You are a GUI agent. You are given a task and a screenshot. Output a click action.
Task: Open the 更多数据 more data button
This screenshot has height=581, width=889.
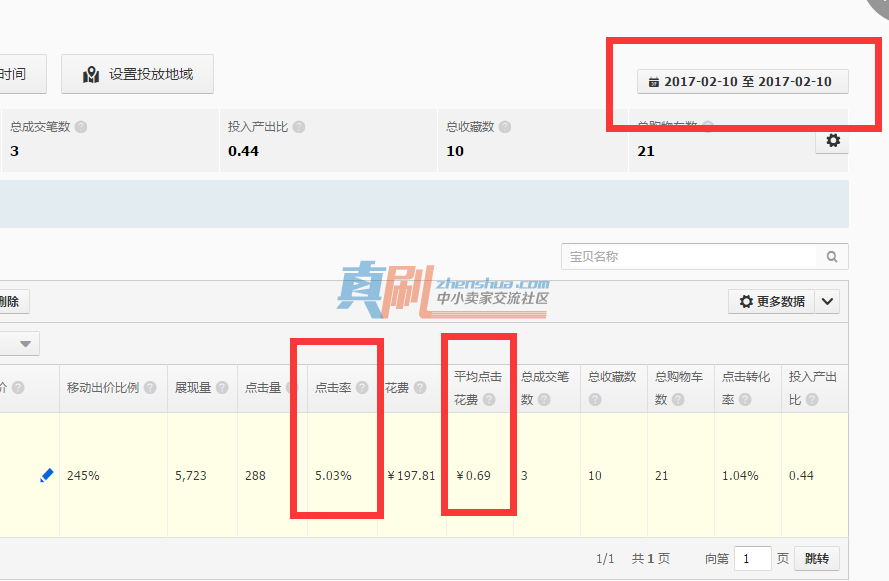pyautogui.click(x=772, y=302)
